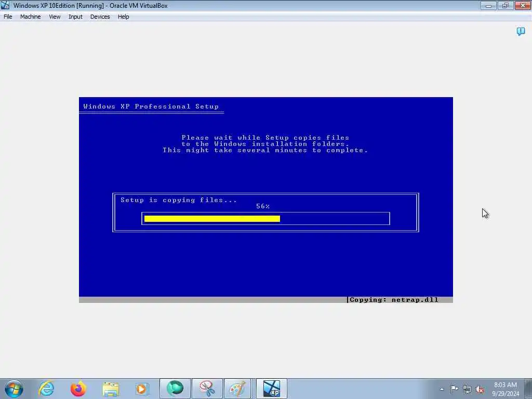Click the 'Windows XP Professional Setup' heading
Viewport: 532px width, 399px height.
coord(151,106)
